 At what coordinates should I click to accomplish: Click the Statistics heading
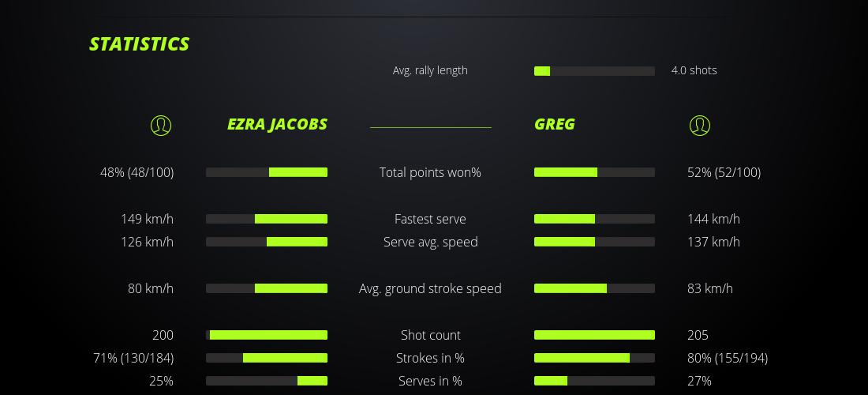140,44
